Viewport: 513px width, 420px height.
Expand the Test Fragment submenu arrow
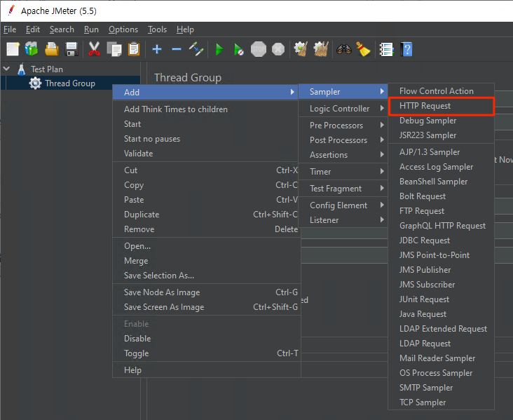point(382,188)
